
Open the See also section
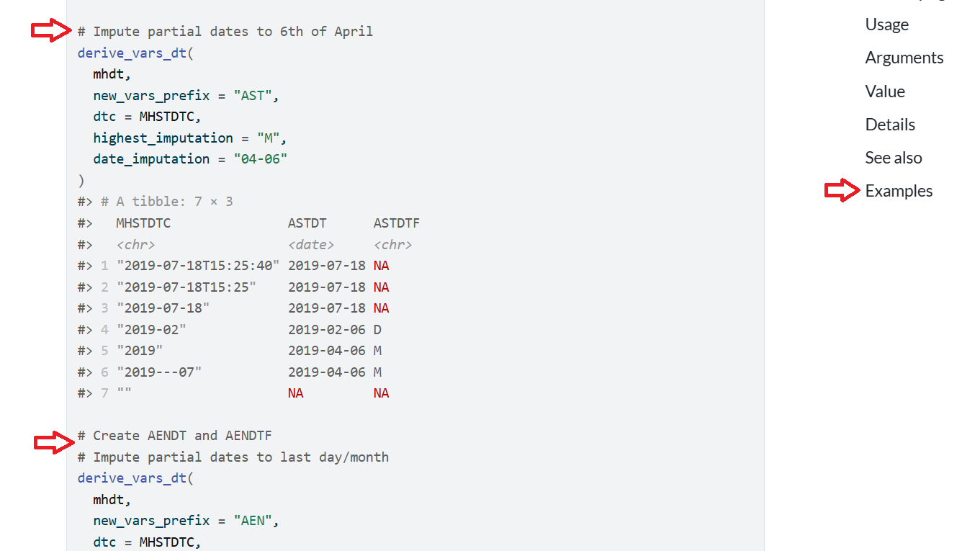(893, 158)
